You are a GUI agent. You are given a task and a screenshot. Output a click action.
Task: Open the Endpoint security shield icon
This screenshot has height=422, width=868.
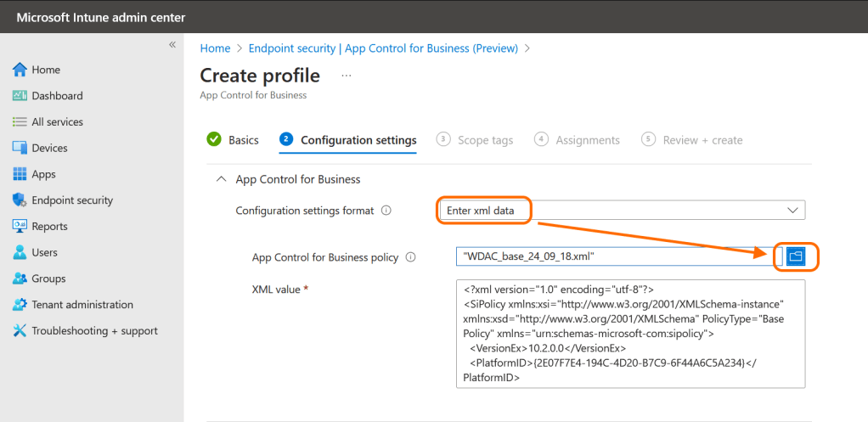click(x=20, y=200)
